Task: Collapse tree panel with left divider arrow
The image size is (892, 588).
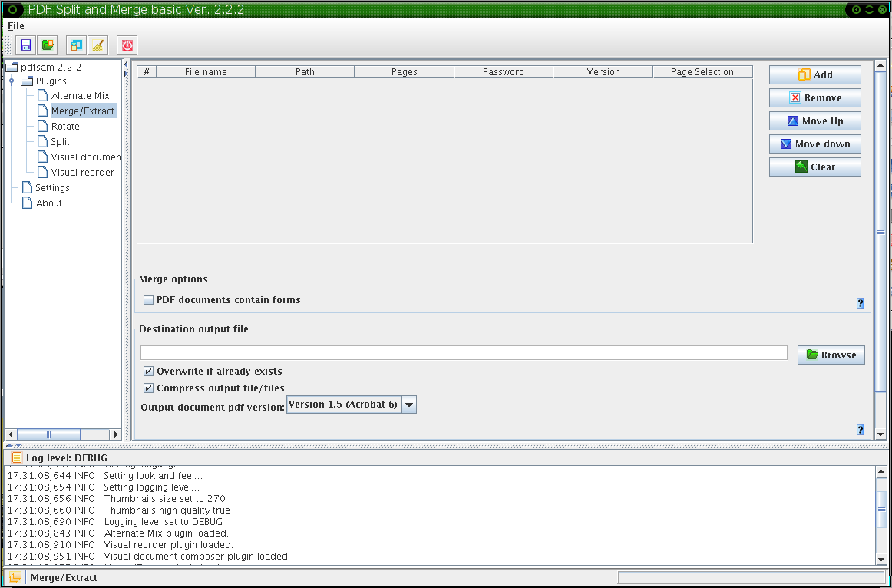Action: pos(126,64)
